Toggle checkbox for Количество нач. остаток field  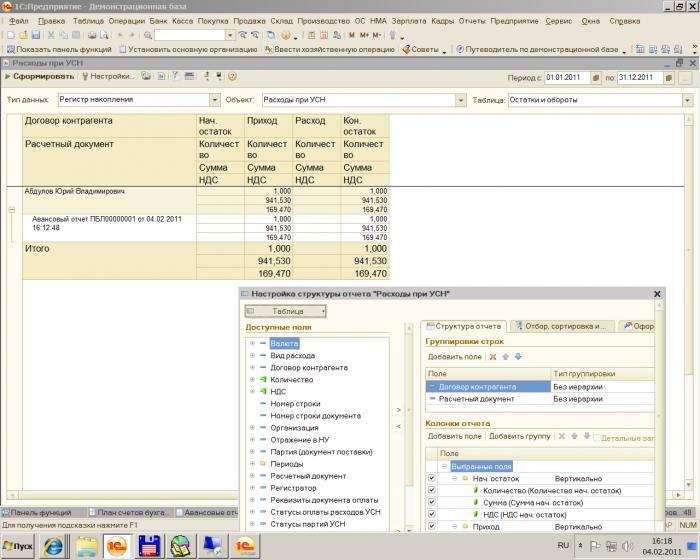tap(432, 490)
